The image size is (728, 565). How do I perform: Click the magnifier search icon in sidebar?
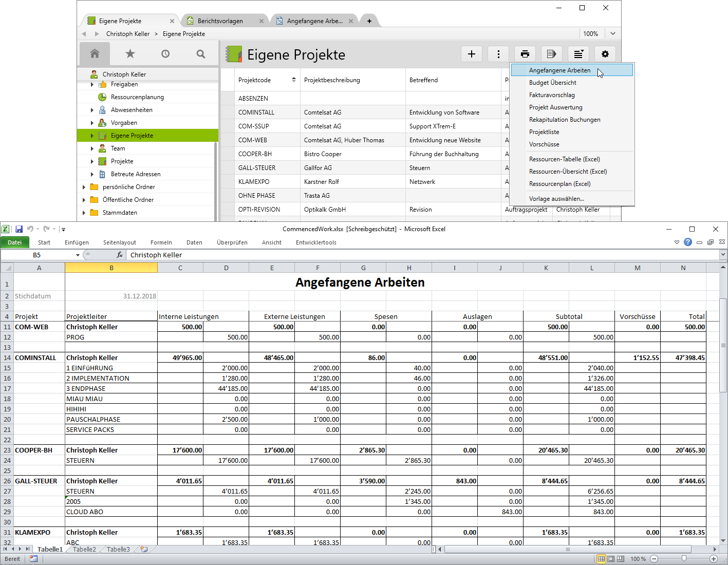coord(201,53)
